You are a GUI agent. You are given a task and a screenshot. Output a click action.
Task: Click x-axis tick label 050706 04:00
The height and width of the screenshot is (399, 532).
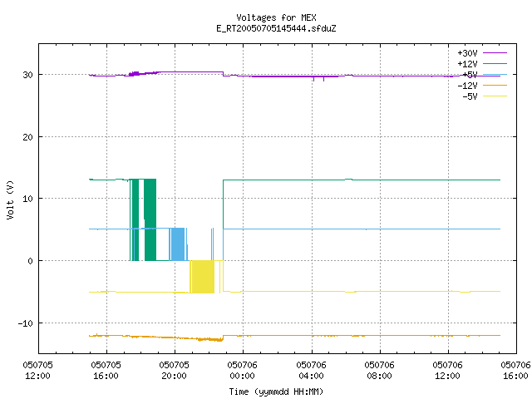[x=311, y=371]
